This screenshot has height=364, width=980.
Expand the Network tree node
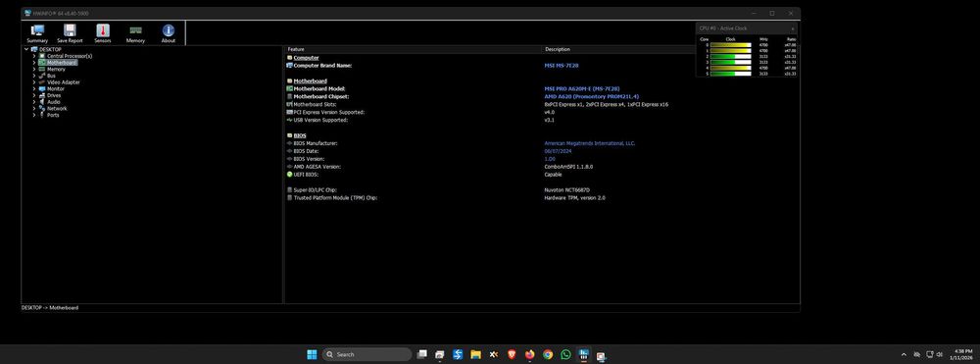tap(34, 109)
